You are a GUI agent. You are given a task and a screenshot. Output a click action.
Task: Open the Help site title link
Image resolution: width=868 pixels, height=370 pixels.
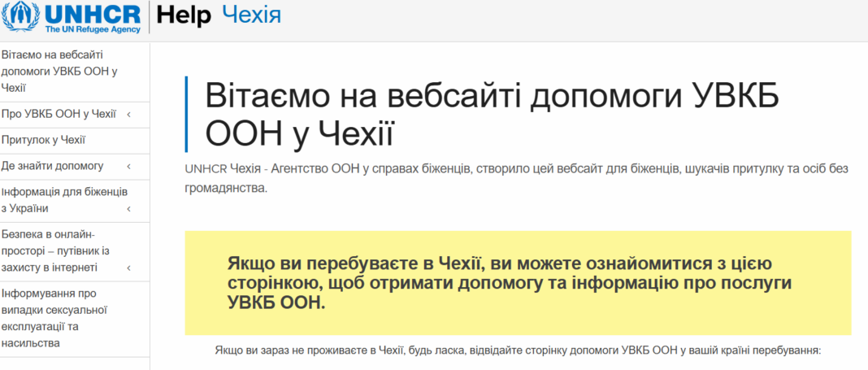[x=184, y=15]
